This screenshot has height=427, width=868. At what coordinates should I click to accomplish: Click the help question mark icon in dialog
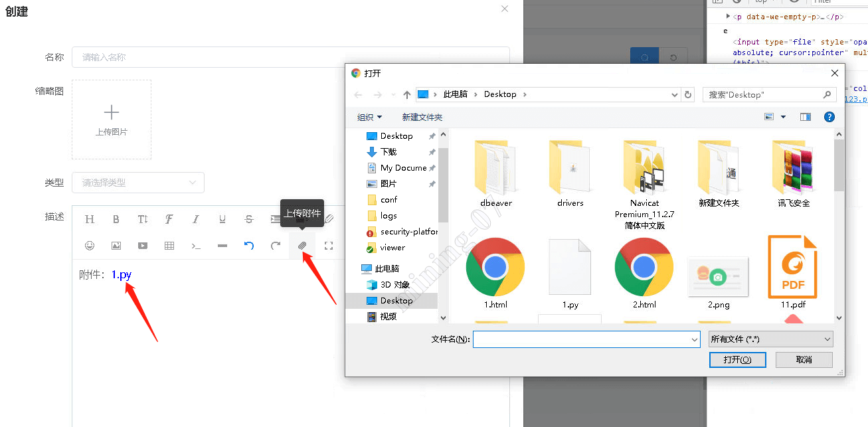[829, 117]
